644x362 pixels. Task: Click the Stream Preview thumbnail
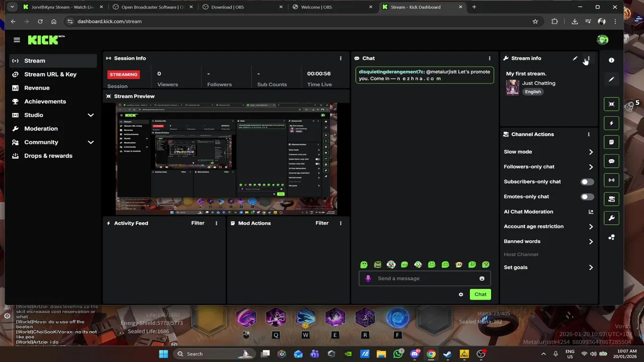(226, 158)
